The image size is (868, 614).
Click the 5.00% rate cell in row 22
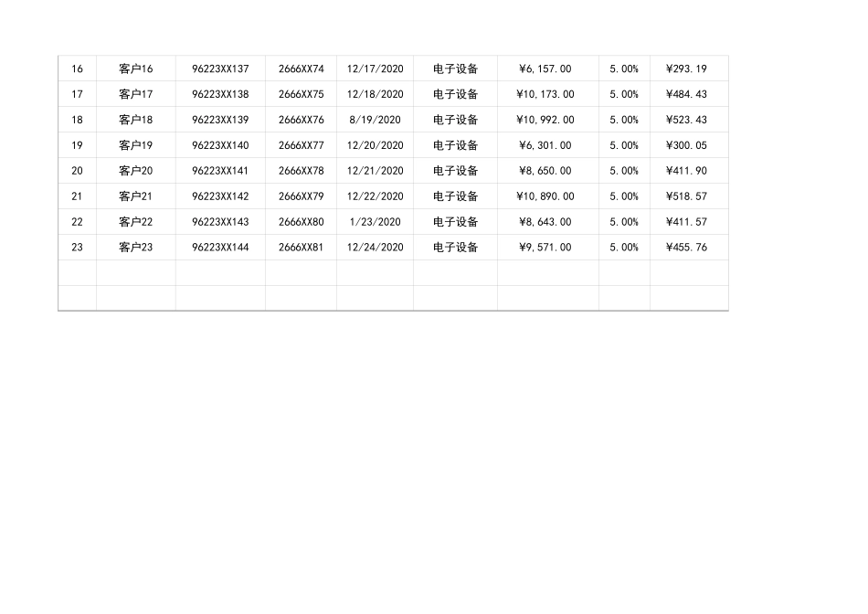click(x=623, y=221)
